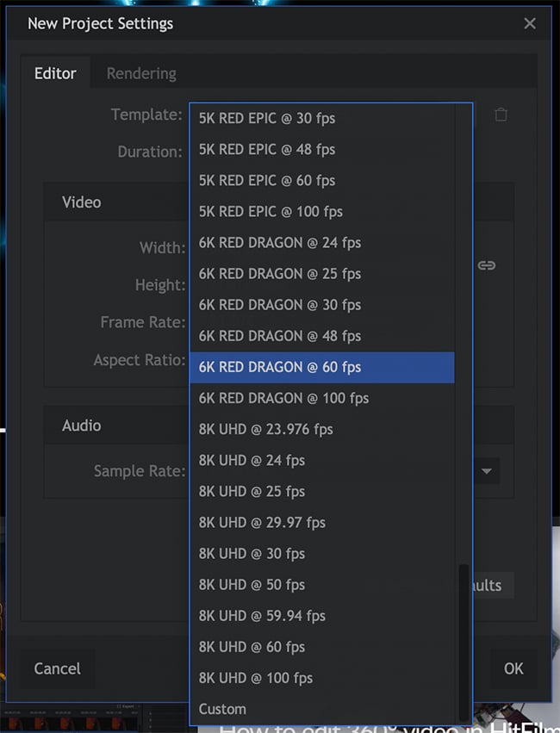Click the Duration: label
560x733 pixels.
click(x=150, y=152)
